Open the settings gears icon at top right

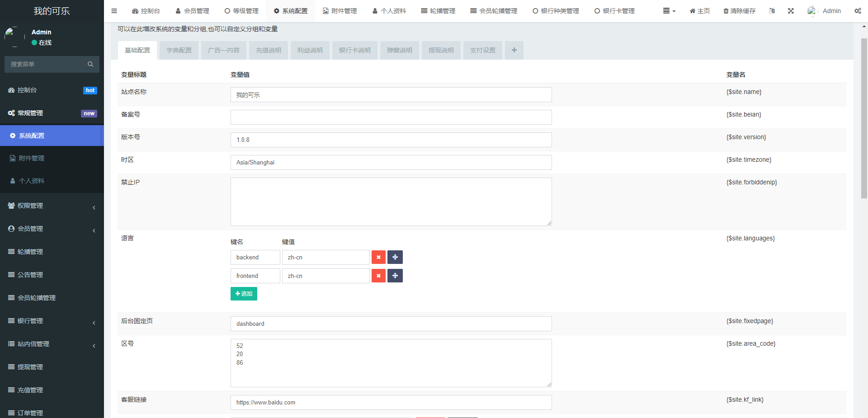858,11
